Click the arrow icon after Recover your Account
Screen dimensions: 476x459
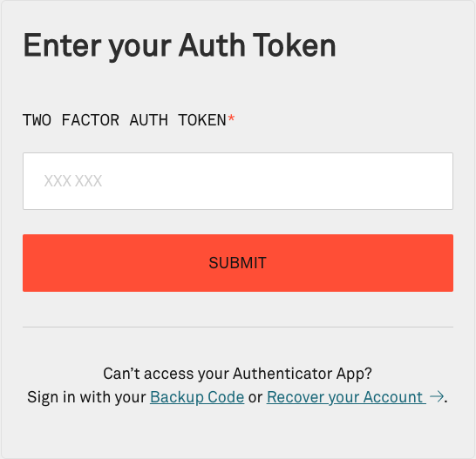click(x=437, y=396)
